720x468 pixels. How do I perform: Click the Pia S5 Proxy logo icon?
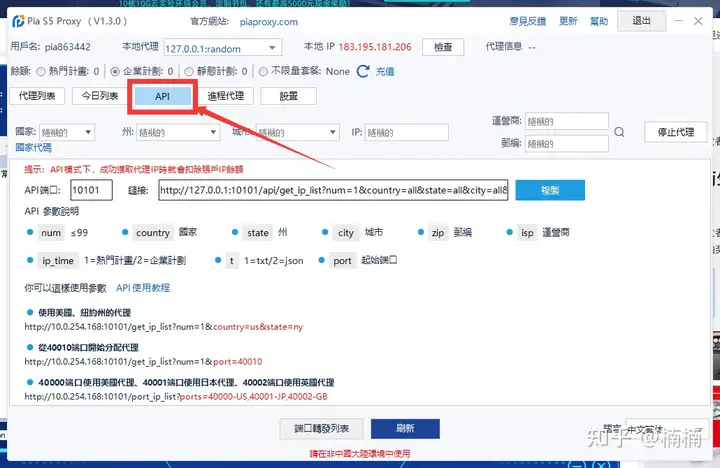point(18,21)
